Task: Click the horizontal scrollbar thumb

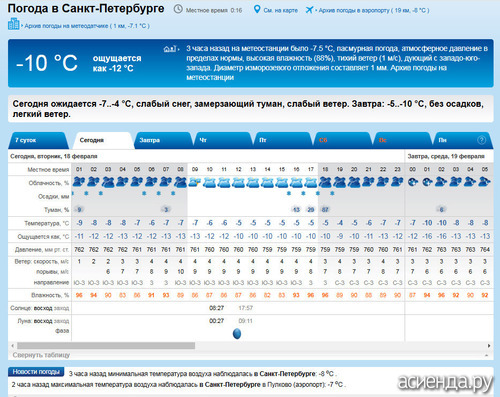Action: 106,346
